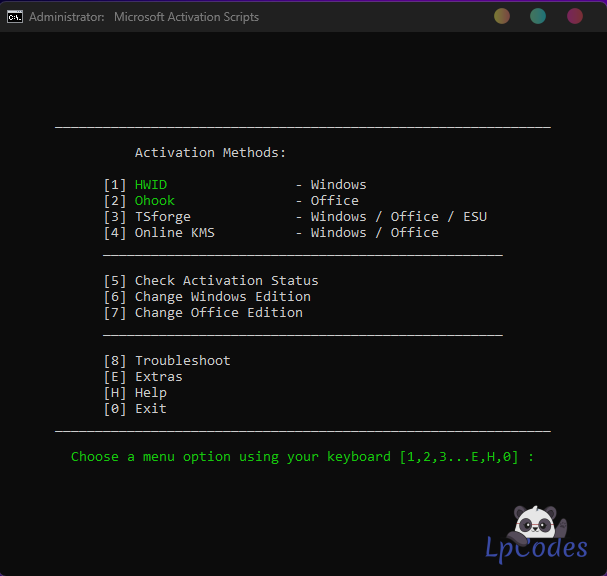Click the '[0]' key label
The width and height of the screenshot is (607, 576).
pos(115,409)
